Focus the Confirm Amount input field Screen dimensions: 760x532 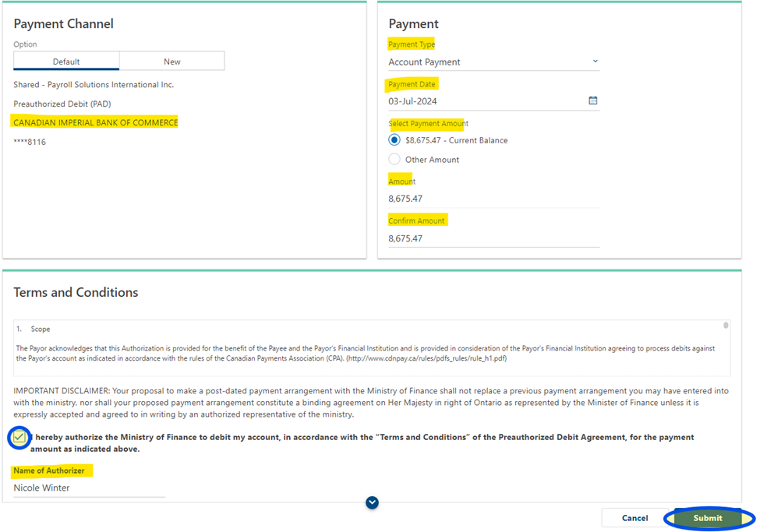coord(493,238)
